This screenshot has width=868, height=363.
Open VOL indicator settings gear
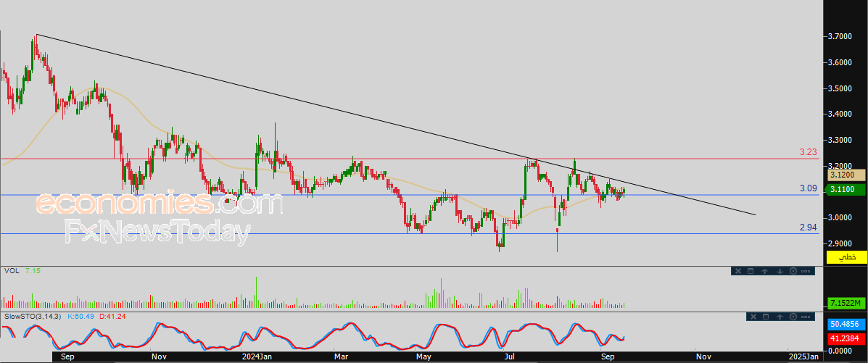pos(793,271)
